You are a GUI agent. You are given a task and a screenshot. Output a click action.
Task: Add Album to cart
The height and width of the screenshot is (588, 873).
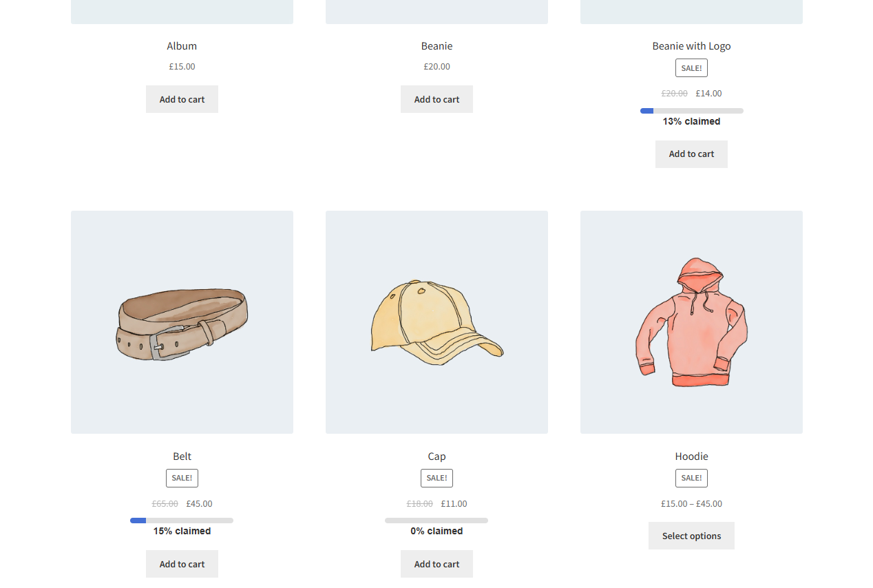click(182, 99)
